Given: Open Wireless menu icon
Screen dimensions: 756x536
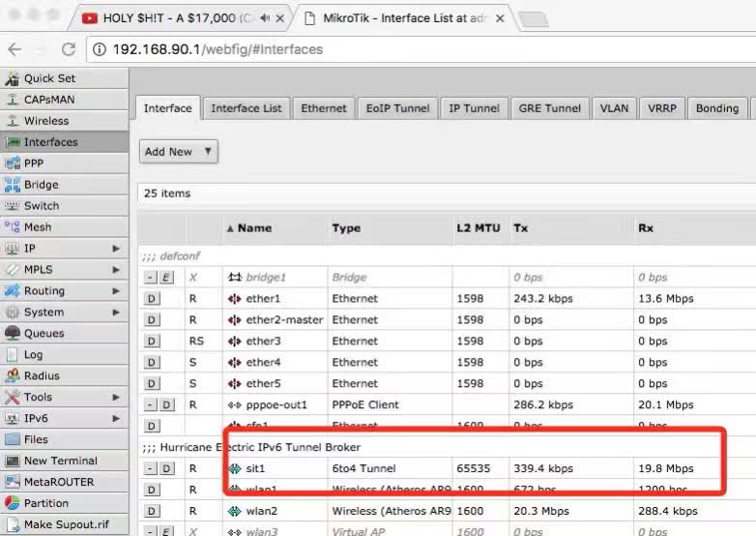Looking at the screenshot, I should (12, 121).
